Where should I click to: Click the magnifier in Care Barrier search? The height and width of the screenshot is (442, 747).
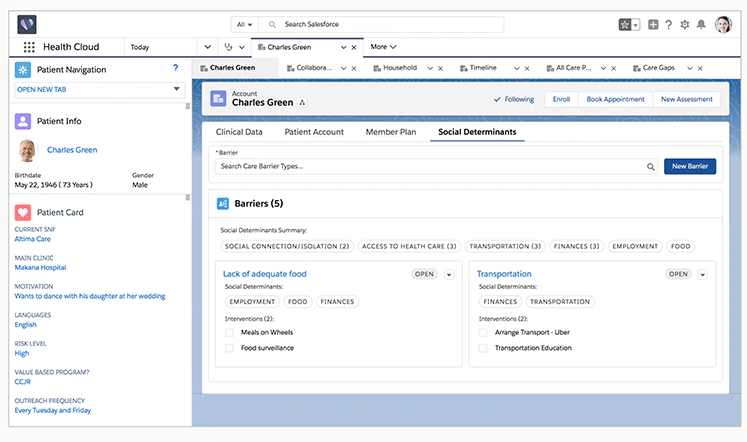[x=650, y=167]
